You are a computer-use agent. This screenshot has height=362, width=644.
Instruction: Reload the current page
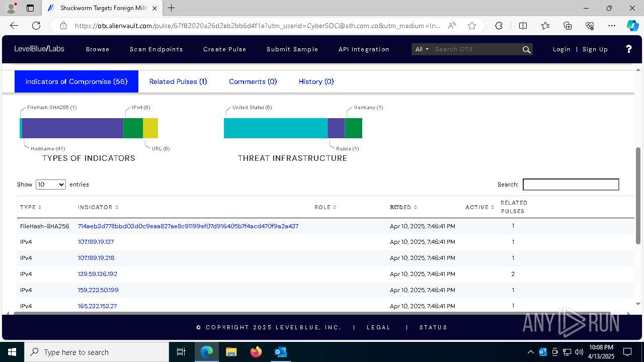point(36,26)
